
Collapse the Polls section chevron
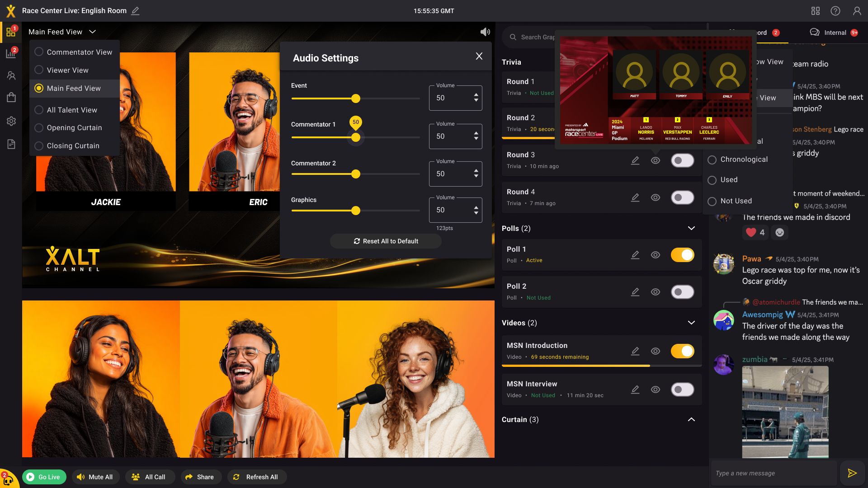click(x=691, y=228)
